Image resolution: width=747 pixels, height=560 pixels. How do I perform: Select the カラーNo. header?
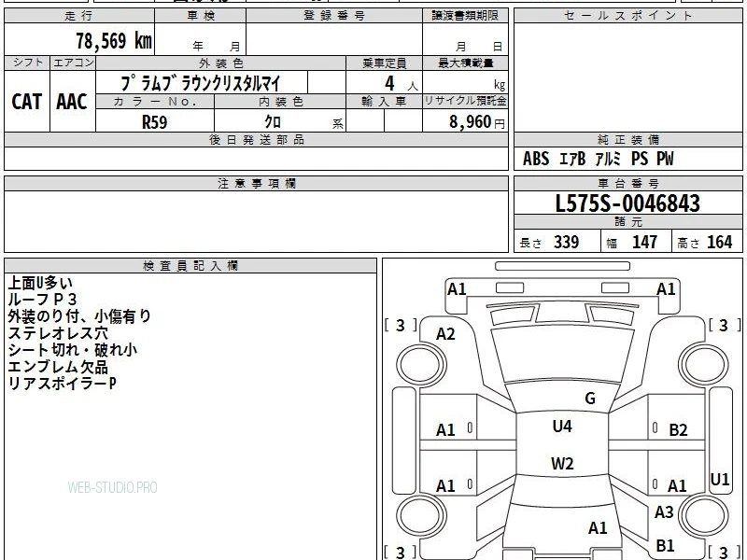pos(155,102)
